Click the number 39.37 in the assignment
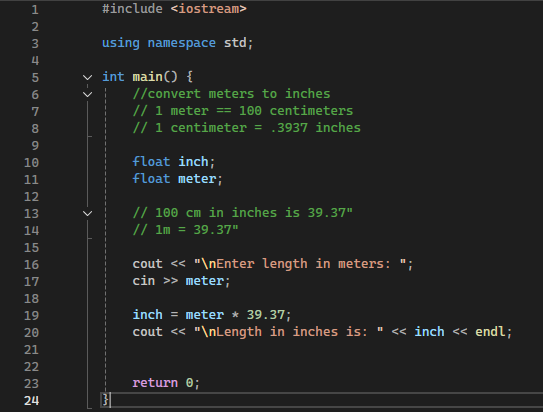Viewport: 543px width, 412px height. coord(266,315)
